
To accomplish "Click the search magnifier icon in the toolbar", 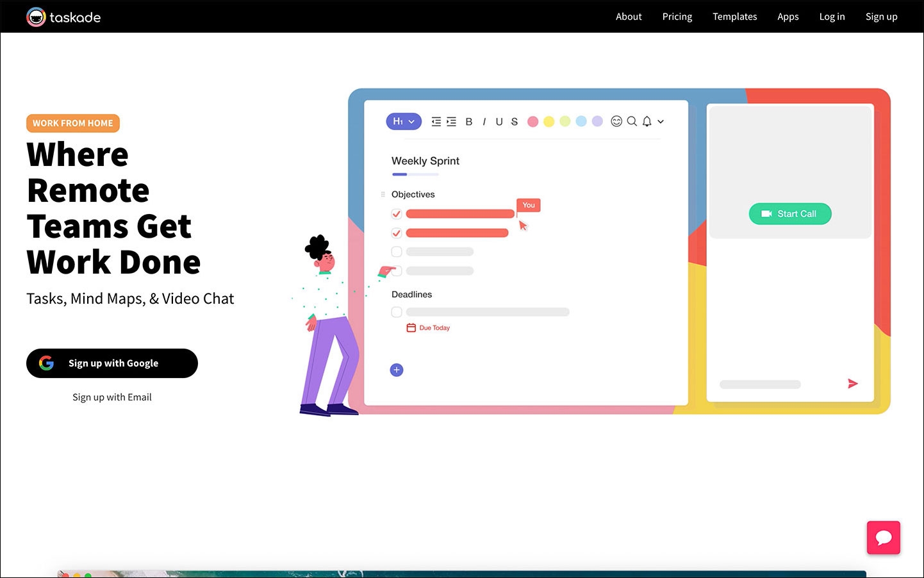I will 632,122.
